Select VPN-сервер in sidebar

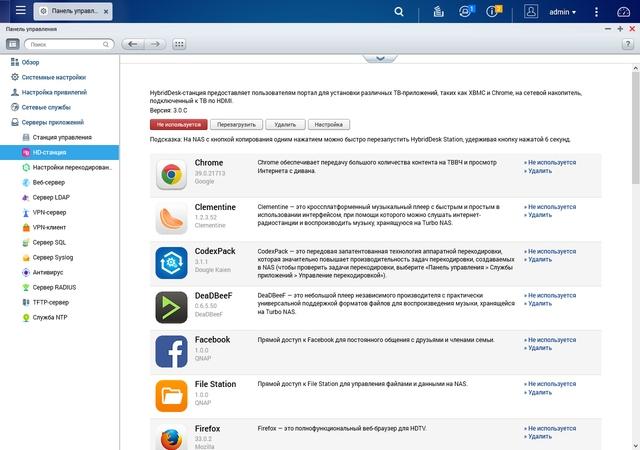coord(59,212)
